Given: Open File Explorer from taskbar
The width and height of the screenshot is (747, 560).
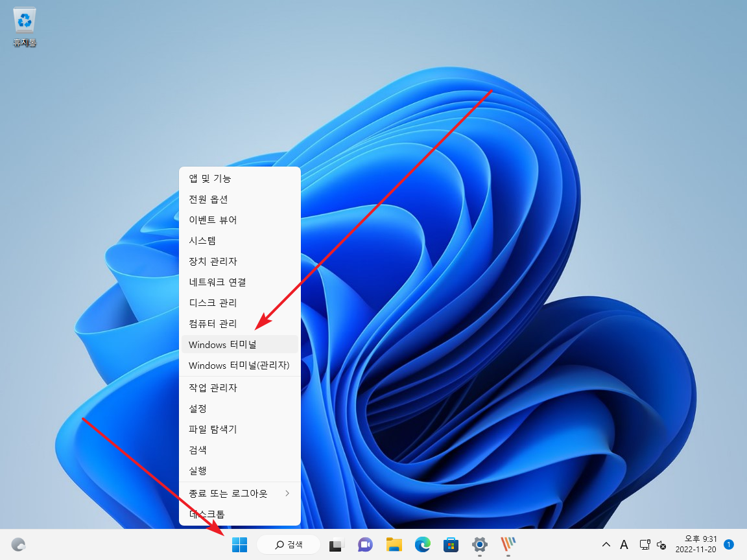Looking at the screenshot, I should point(394,544).
